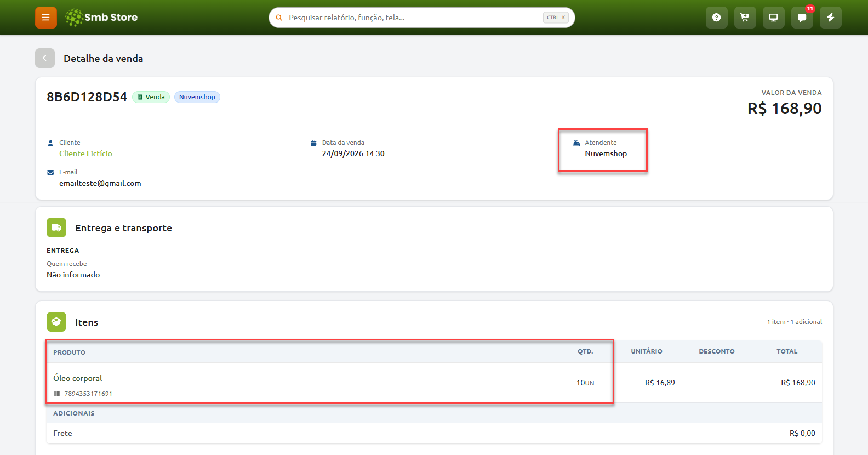This screenshot has height=455, width=868.
Task: Click the Atendente value Nuvemshop
Action: (x=606, y=153)
